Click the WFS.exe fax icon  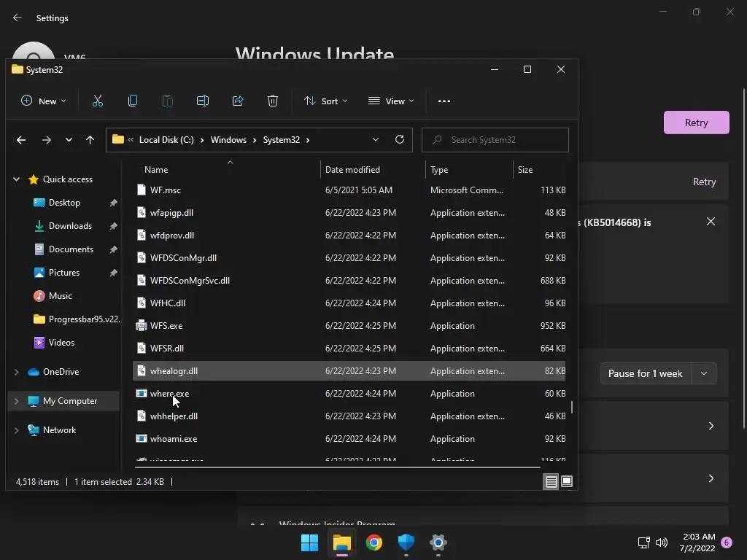point(142,326)
